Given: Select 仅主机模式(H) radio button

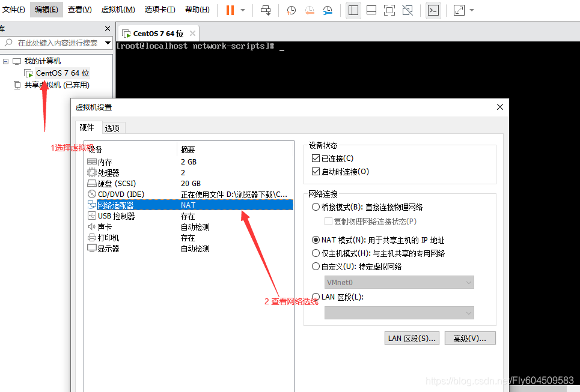Looking at the screenshot, I should [x=316, y=253].
